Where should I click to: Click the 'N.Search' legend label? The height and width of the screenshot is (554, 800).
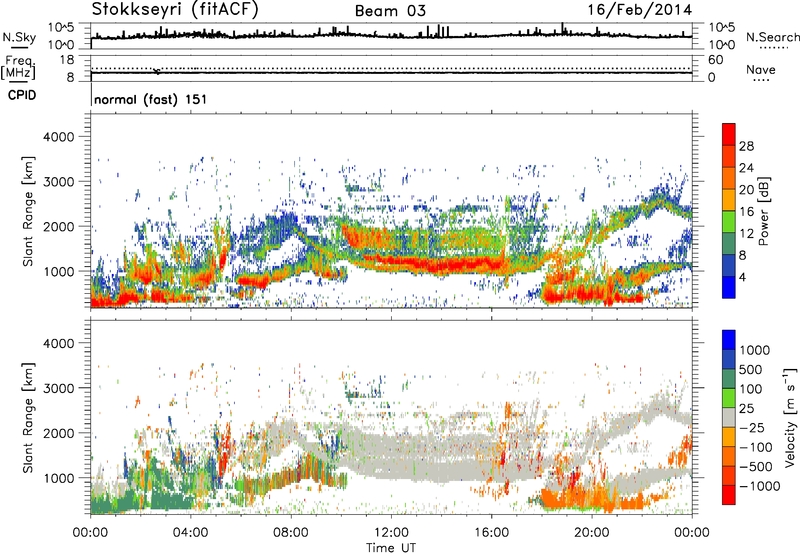pyautogui.click(x=773, y=37)
